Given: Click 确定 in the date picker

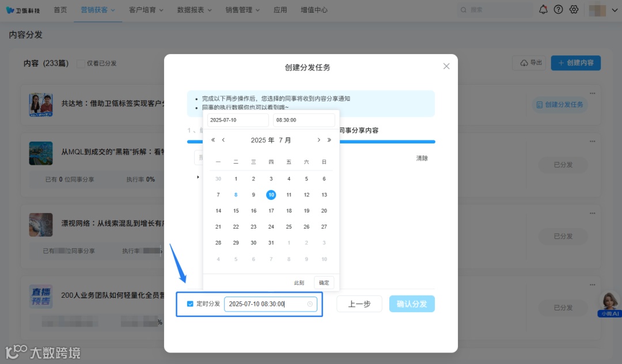Looking at the screenshot, I should tap(324, 283).
